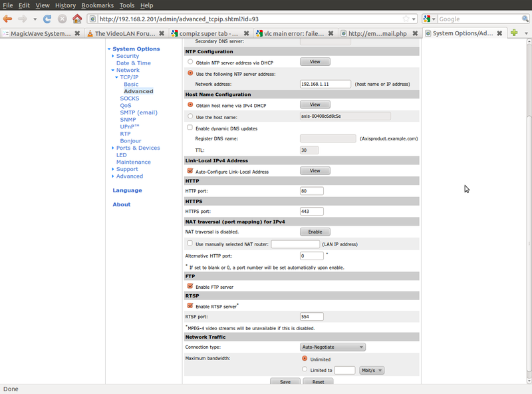This screenshot has width=532, height=394.
Task: Expand Ports & Devices in sidebar
Action: click(x=138, y=148)
